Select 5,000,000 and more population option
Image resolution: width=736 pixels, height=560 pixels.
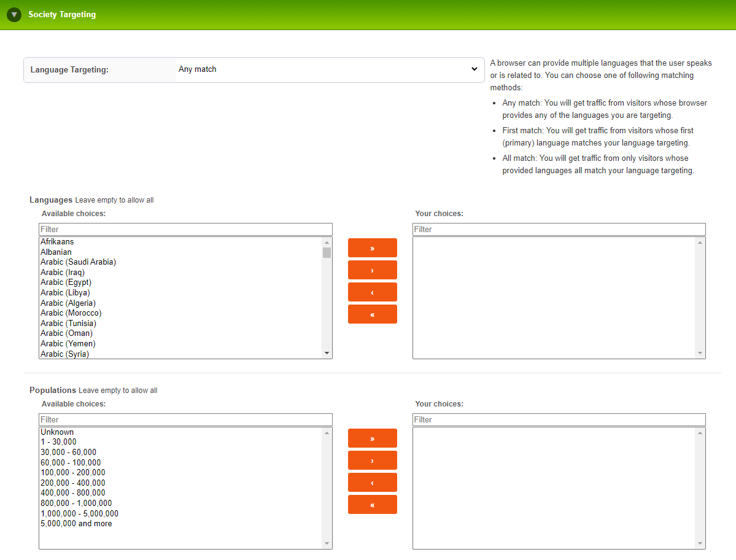pyautogui.click(x=180, y=523)
